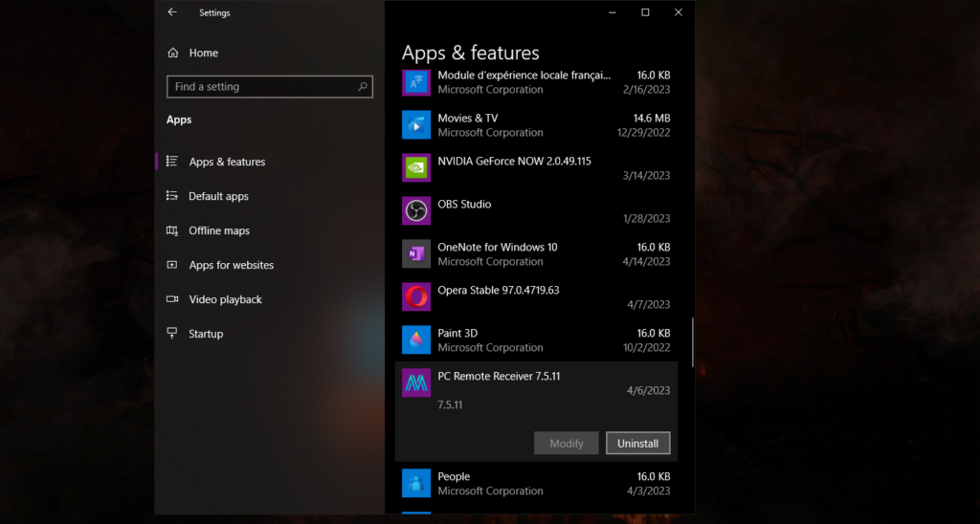
Task: Click the 2/16/2023 install date
Action: coord(646,89)
